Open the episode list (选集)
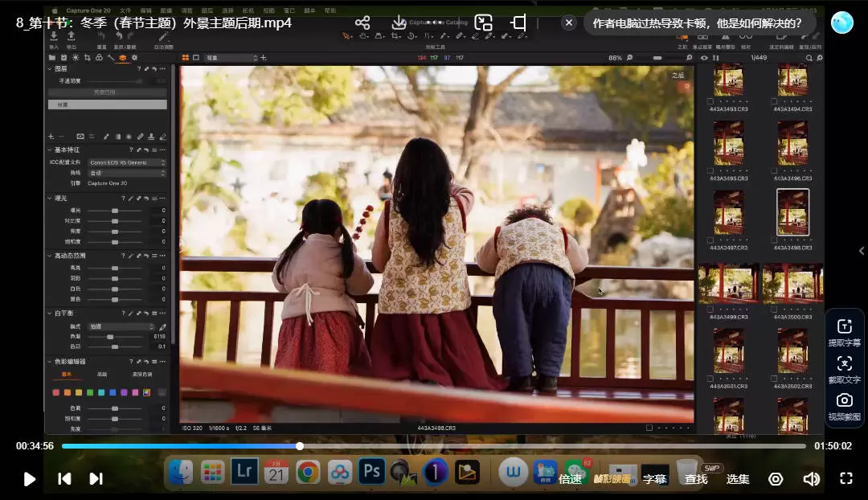The height and width of the screenshot is (500, 868). (x=738, y=479)
